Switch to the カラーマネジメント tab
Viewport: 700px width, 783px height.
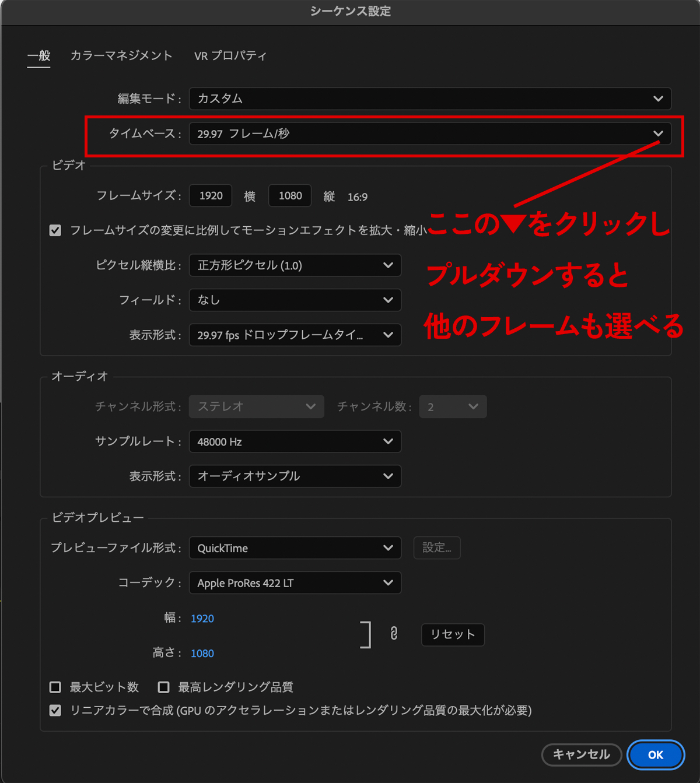(121, 55)
